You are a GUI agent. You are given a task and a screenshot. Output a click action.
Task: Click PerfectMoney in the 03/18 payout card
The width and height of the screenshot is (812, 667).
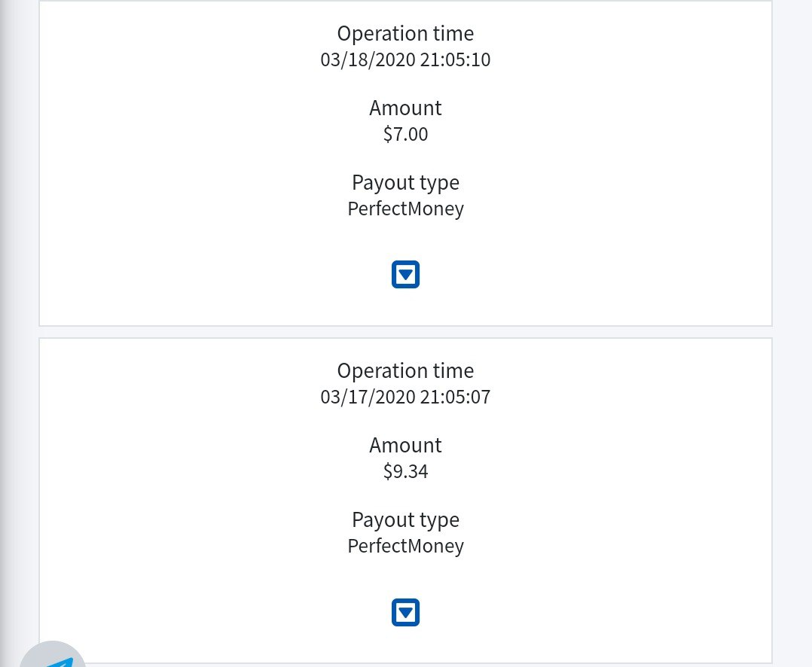coord(405,209)
